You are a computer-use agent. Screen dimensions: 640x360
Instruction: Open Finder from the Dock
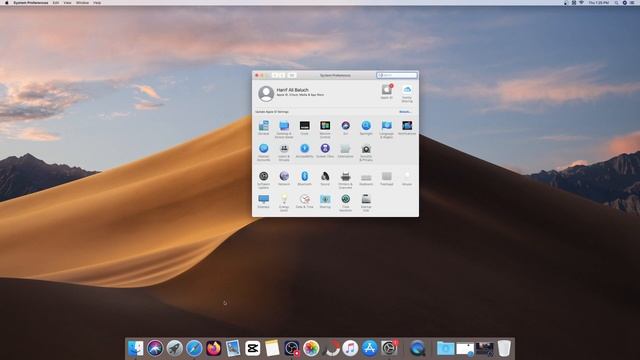click(x=136, y=348)
